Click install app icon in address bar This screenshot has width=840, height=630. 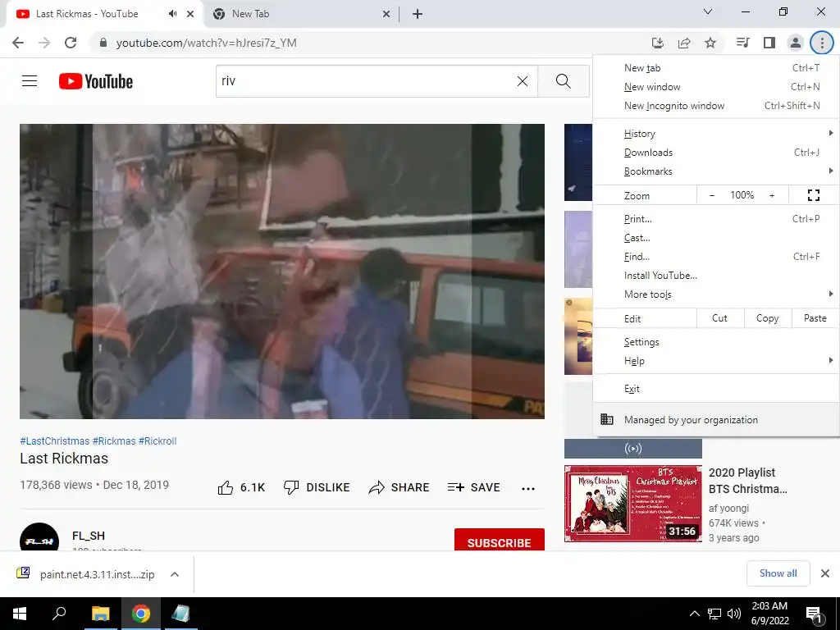coord(657,43)
